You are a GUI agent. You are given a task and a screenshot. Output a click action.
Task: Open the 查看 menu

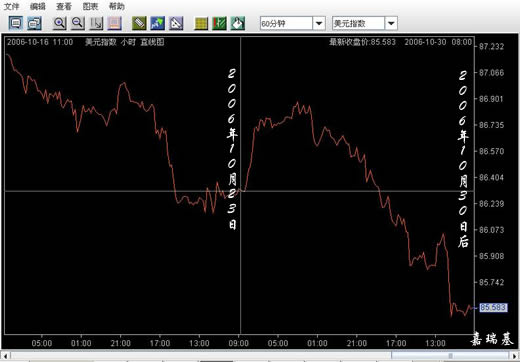point(64,6)
